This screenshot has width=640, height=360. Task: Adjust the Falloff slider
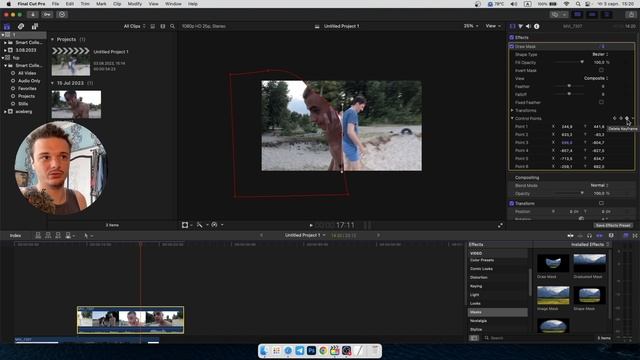pos(569,94)
